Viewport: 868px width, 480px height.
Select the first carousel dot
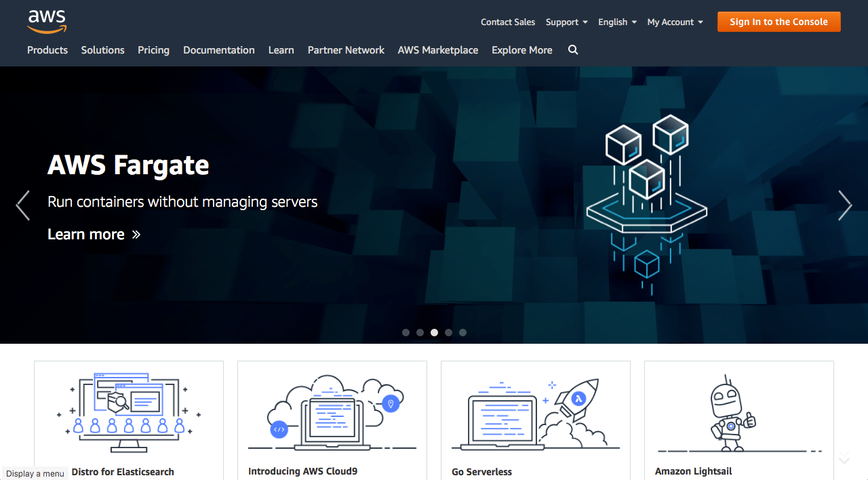pos(406,333)
